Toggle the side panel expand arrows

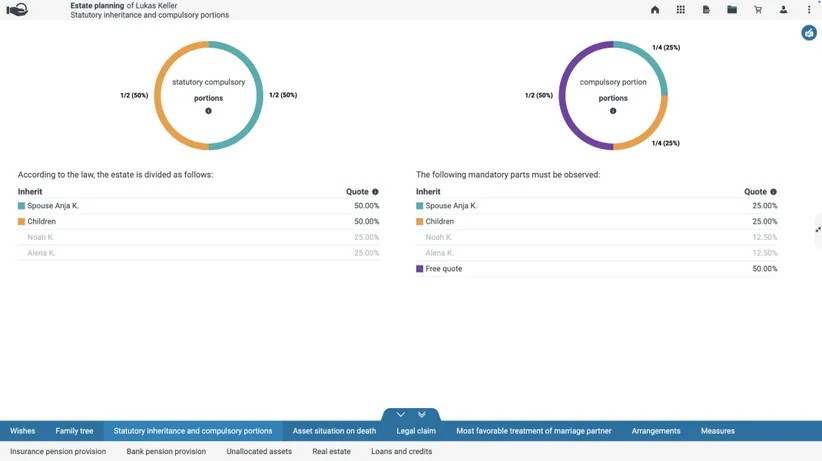click(x=818, y=230)
